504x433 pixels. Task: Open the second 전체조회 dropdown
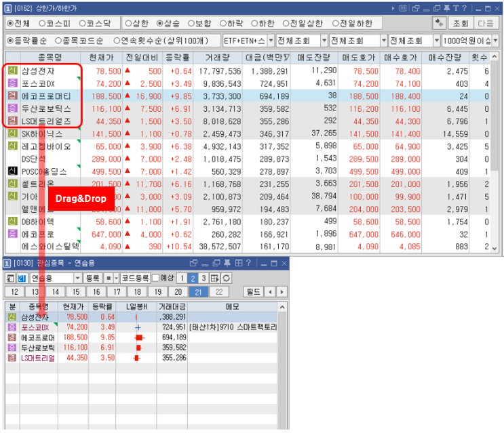[x=384, y=41]
